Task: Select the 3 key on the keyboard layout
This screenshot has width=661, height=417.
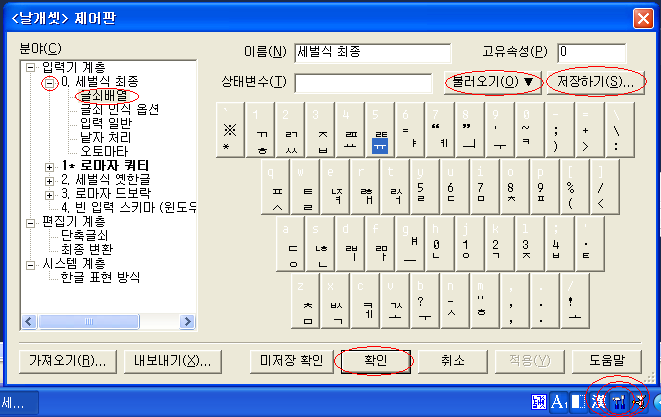Action: pos(320,129)
